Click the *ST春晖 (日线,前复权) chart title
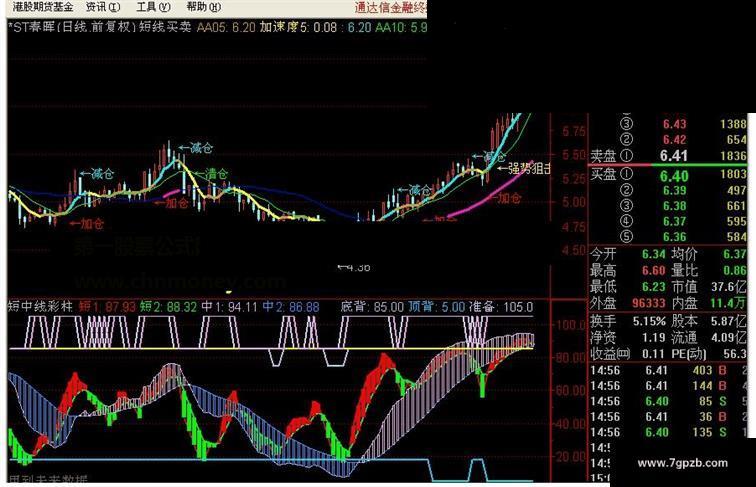 click(73, 27)
